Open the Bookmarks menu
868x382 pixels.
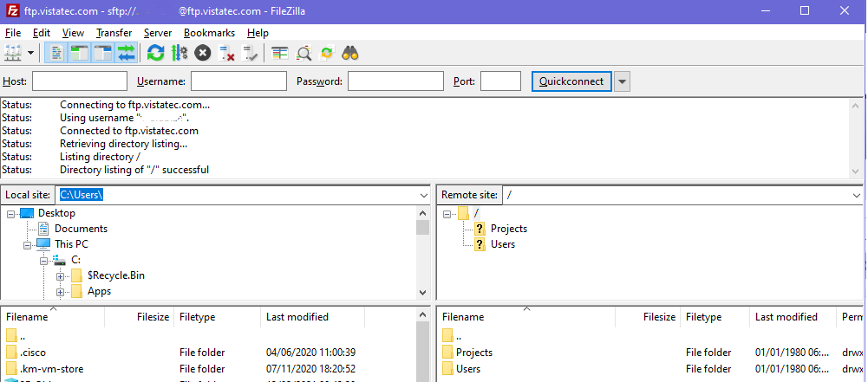(209, 33)
